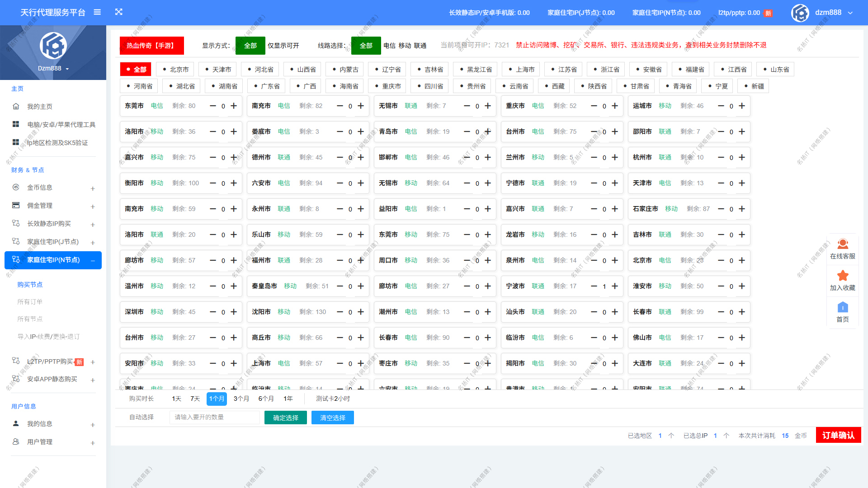Click the 确定选择 button
The height and width of the screenshot is (488, 868).
[x=285, y=418]
